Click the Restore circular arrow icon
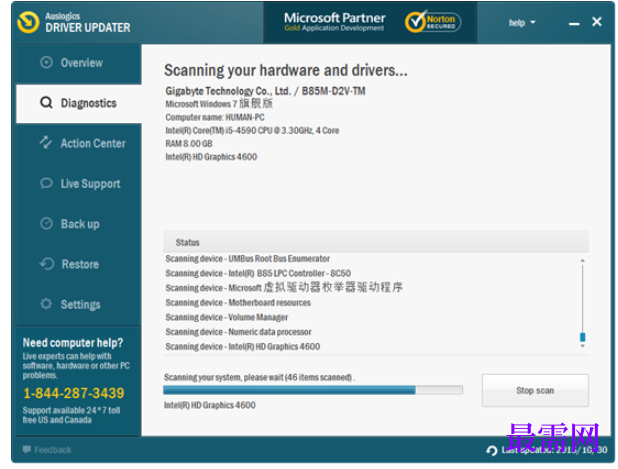Screen dimensions: 618x469 point(47,264)
